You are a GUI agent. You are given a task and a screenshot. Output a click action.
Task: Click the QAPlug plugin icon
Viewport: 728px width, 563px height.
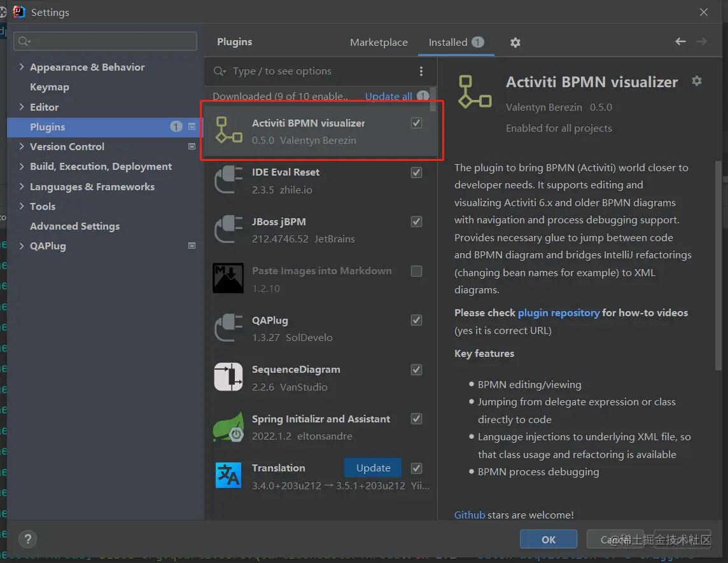228,328
